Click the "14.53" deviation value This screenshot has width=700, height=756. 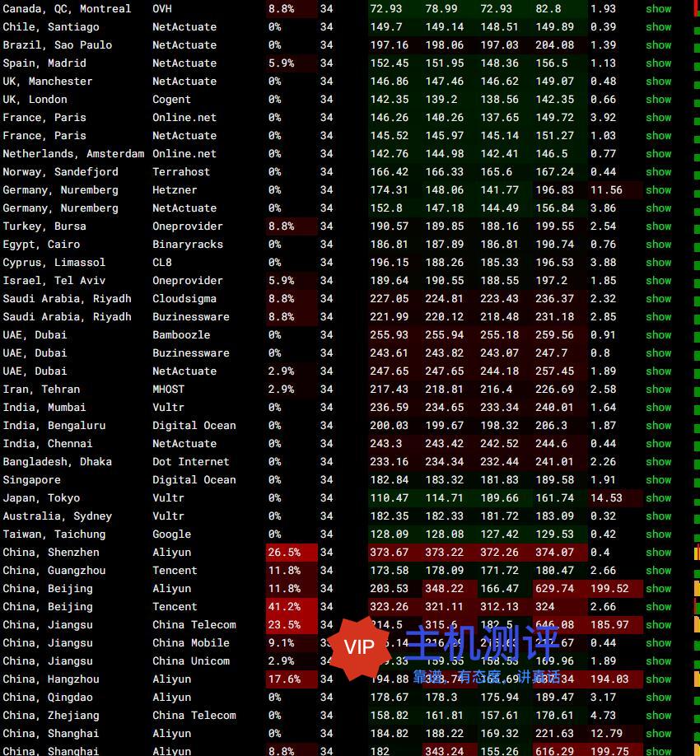point(606,498)
